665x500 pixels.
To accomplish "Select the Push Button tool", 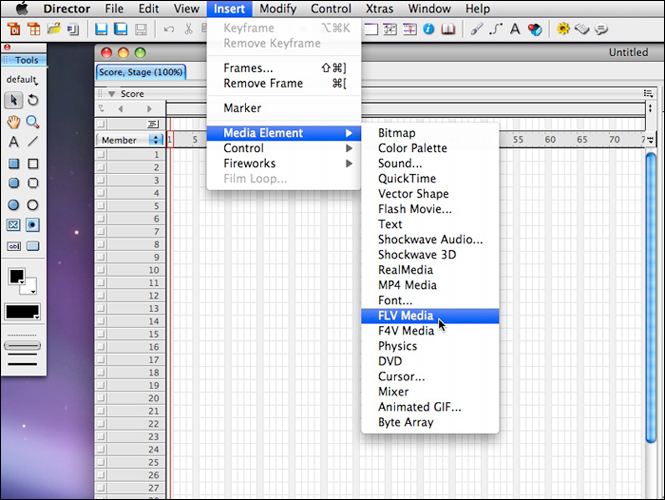I will [33, 246].
